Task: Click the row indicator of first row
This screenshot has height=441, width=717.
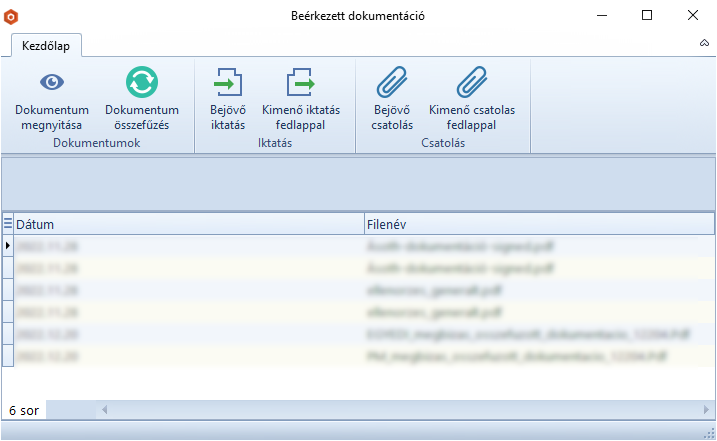Action: pyautogui.click(x=8, y=245)
